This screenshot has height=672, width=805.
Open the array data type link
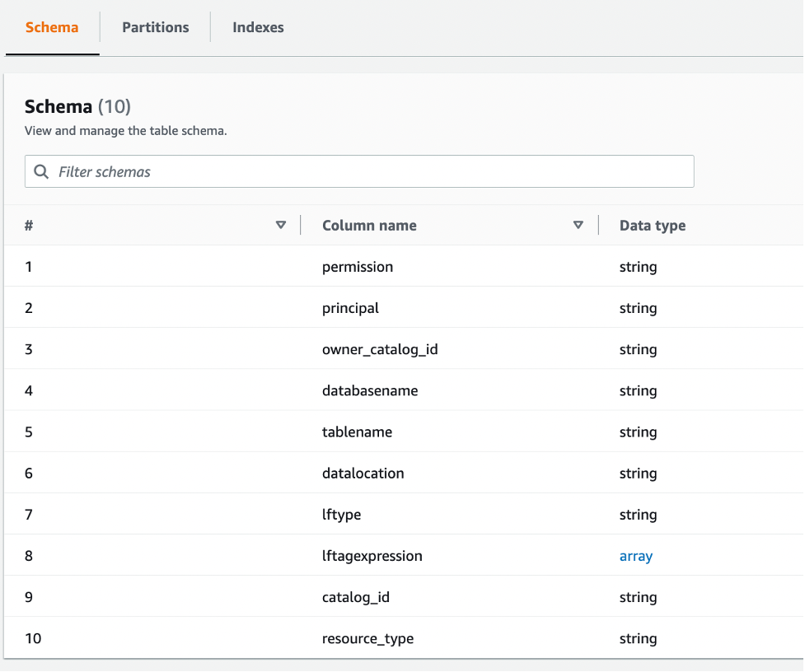pos(636,556)
